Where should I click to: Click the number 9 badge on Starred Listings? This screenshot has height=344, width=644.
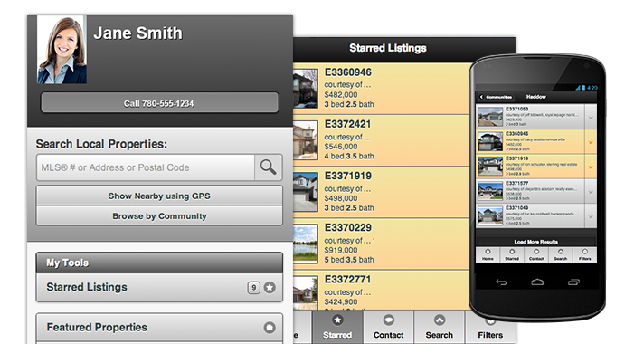[x=254, y=288]
